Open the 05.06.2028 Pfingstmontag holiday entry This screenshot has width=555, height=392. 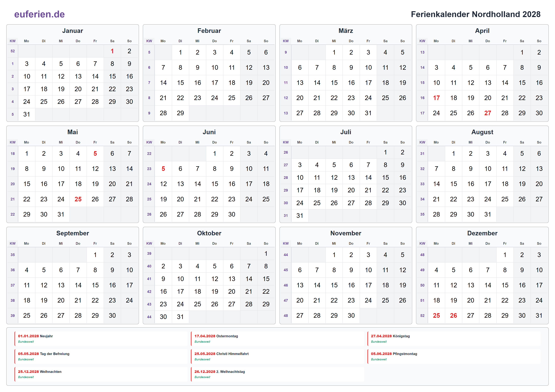[x=454, y=356]
